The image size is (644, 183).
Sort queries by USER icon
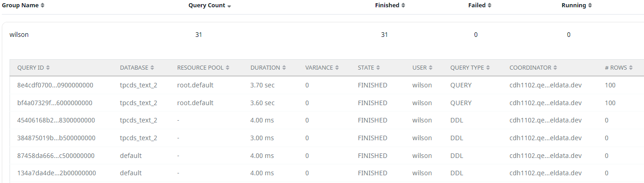(431, 67)
